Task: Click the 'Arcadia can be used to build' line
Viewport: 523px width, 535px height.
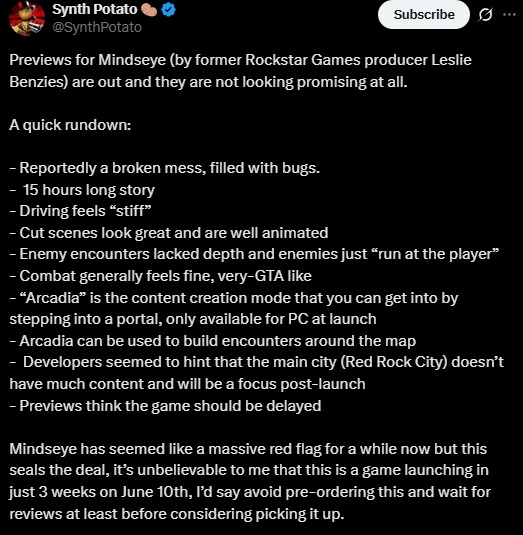Action: pyautogui.click(x=213, y=341)
